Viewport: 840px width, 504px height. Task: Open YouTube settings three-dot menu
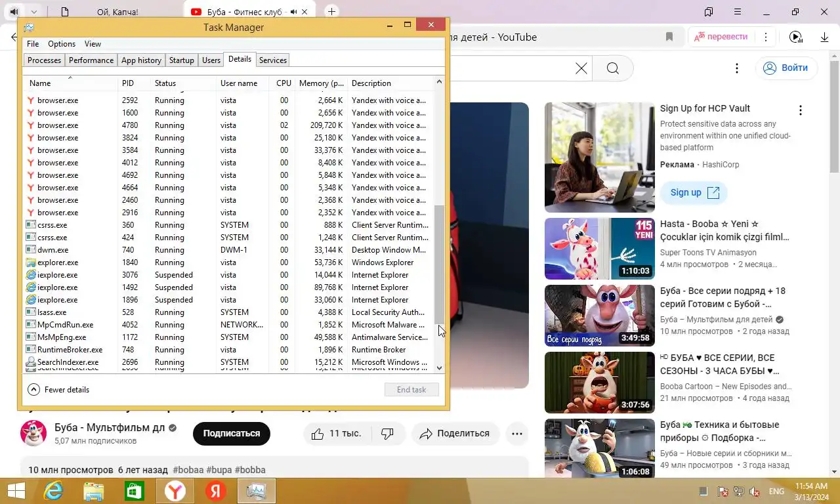pos(737,68)
